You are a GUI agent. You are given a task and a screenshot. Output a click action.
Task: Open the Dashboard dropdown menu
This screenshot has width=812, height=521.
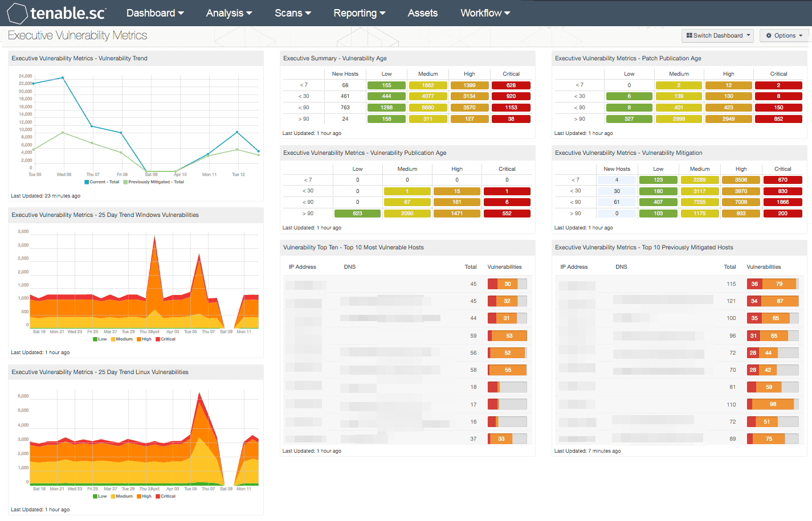click(155, 13)
